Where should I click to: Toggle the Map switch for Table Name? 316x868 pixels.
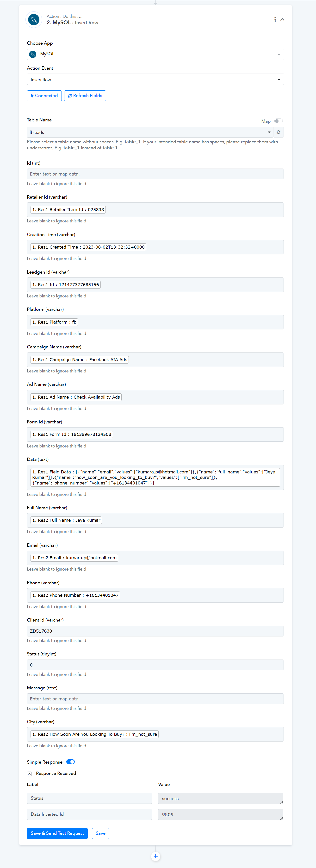coord(278,121)
